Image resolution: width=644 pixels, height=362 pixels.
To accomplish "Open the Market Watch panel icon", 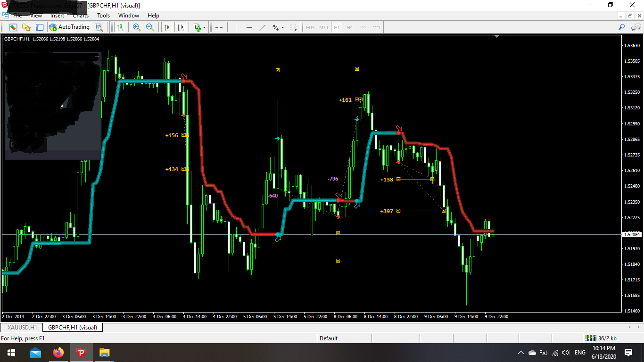I will (x=13, y=27).
